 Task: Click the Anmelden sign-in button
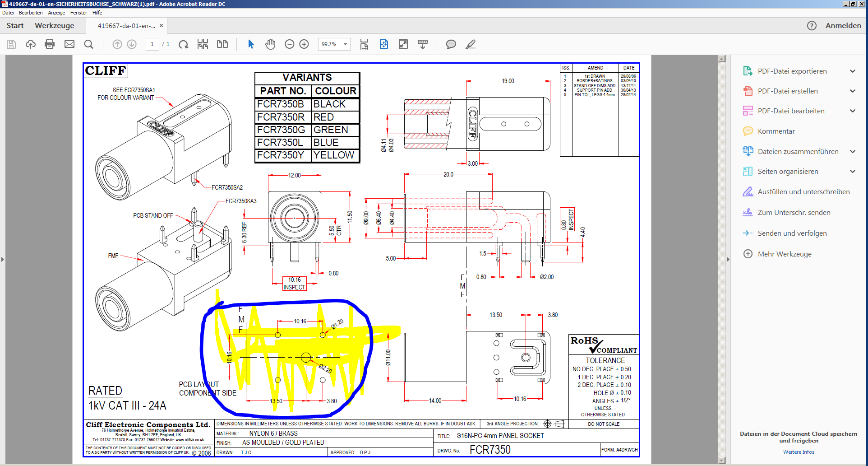tap(843, 26)
